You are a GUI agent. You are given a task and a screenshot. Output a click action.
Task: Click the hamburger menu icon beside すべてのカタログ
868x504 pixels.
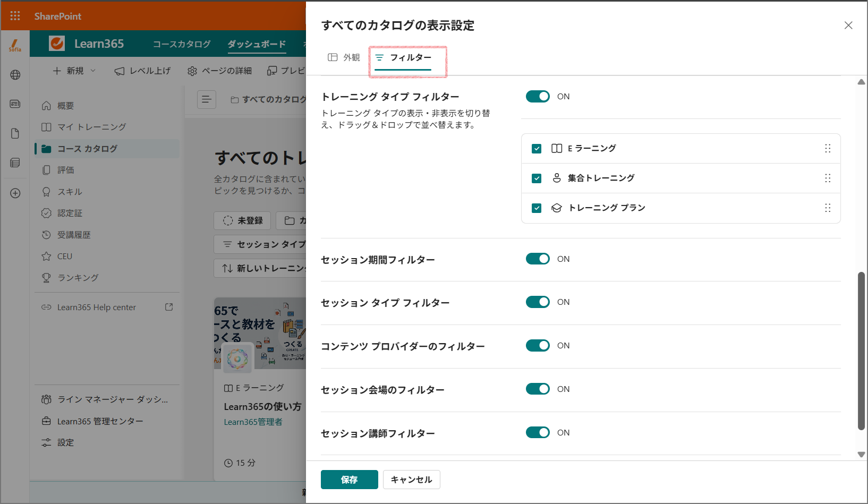(207, 99)
